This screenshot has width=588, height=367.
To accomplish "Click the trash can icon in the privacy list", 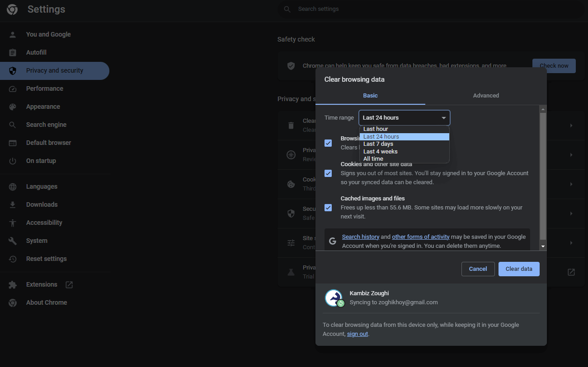I will pos(292,125).
